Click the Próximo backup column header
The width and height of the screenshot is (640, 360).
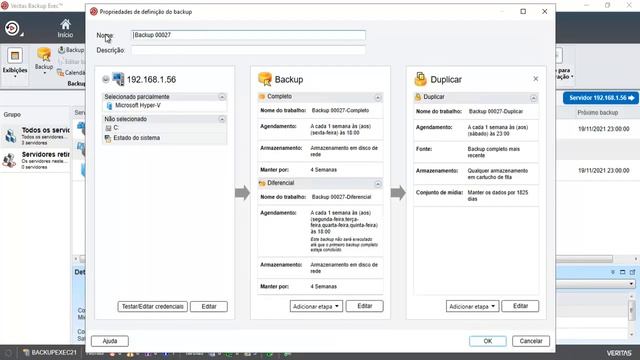598,112
